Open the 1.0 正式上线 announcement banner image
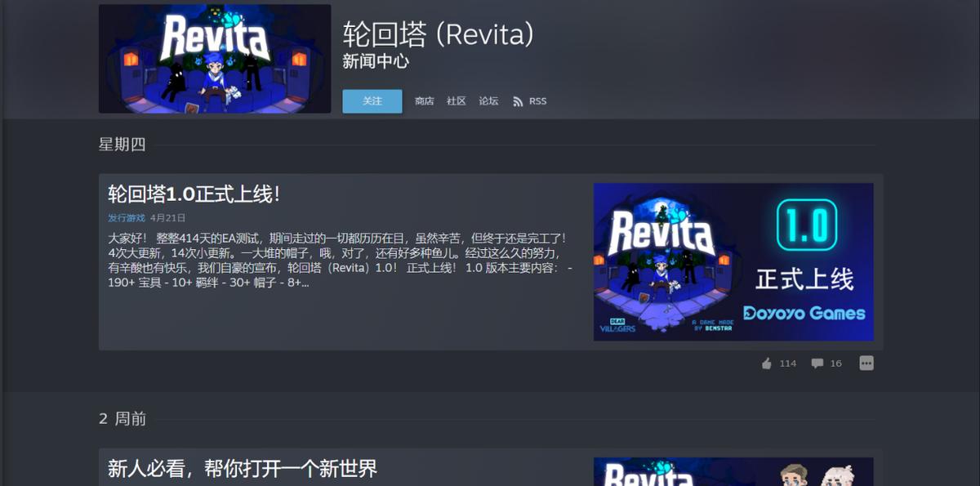 [x=733, y=261]
